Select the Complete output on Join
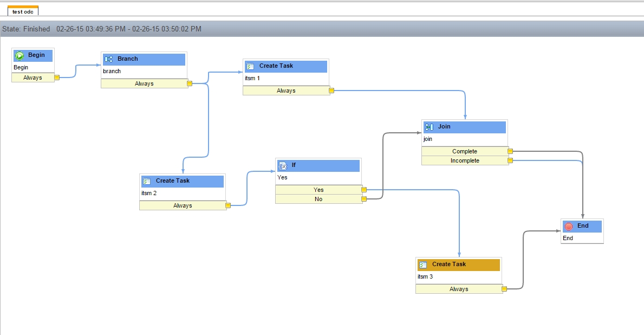The width and height of the screenshot is (644, 335). coord(464,151)
